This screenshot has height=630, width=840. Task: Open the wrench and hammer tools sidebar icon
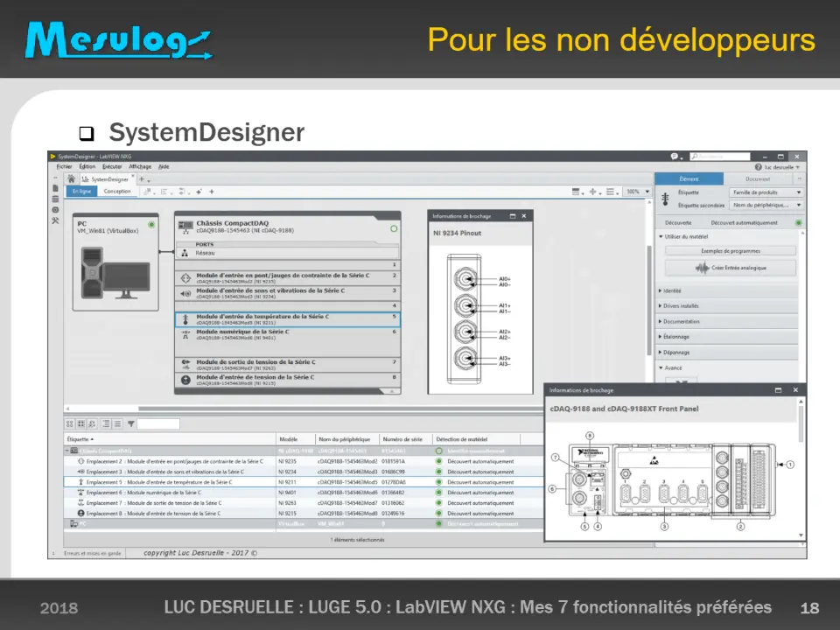[55, 220]
